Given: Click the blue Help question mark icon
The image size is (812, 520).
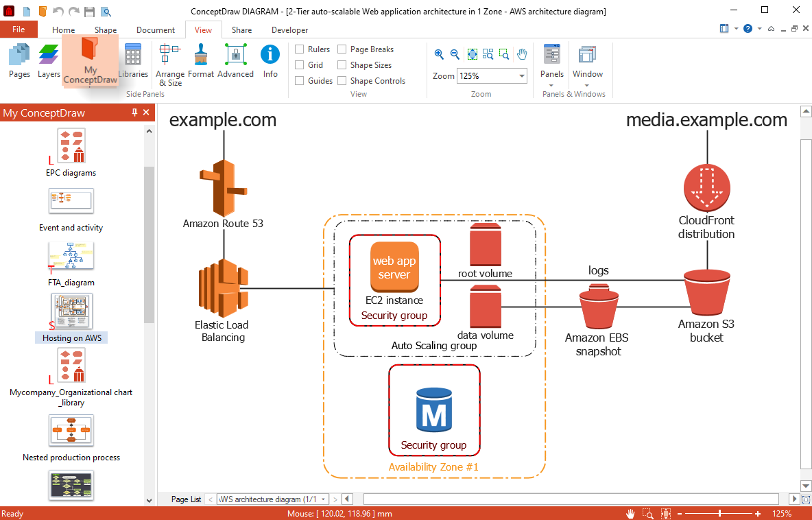Looking at the screenshot, I should [x=748, y=29].
